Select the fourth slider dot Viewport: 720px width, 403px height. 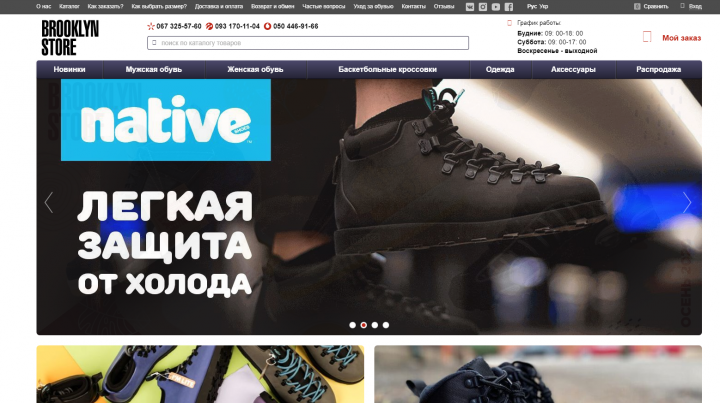[386, 325]
